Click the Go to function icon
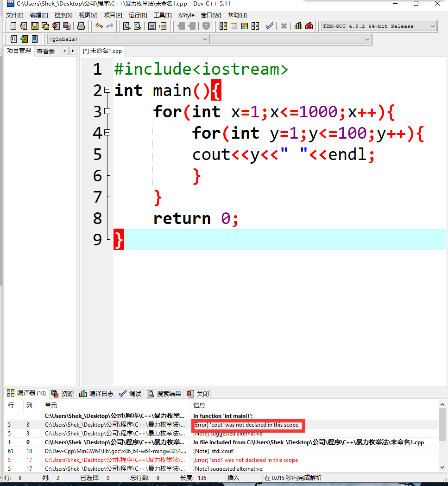Image resolution: width=448 pixels, height=486 pixels. (151, 26)
